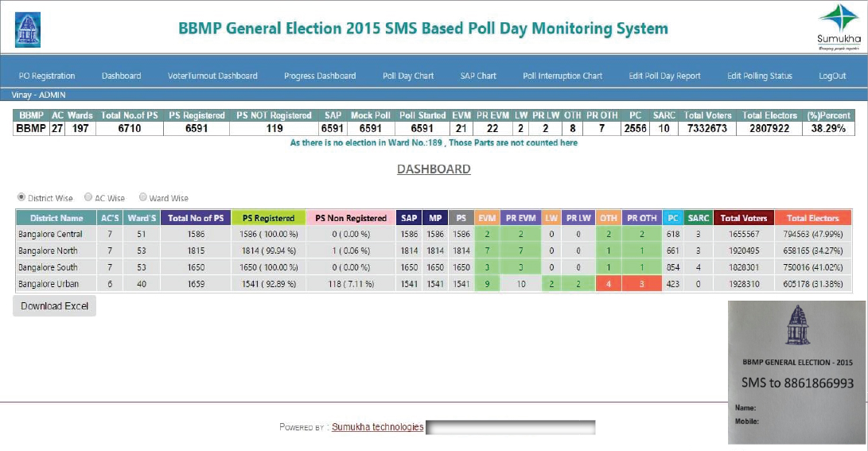
Task: Open the Sumukha technologies link
Action: 377,427
